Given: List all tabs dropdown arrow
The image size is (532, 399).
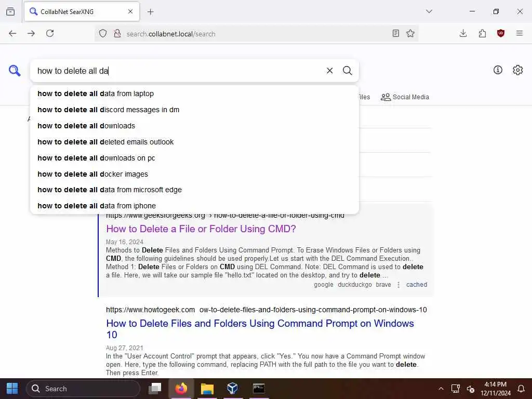Looking at the screenshot, I should (429, 11).
